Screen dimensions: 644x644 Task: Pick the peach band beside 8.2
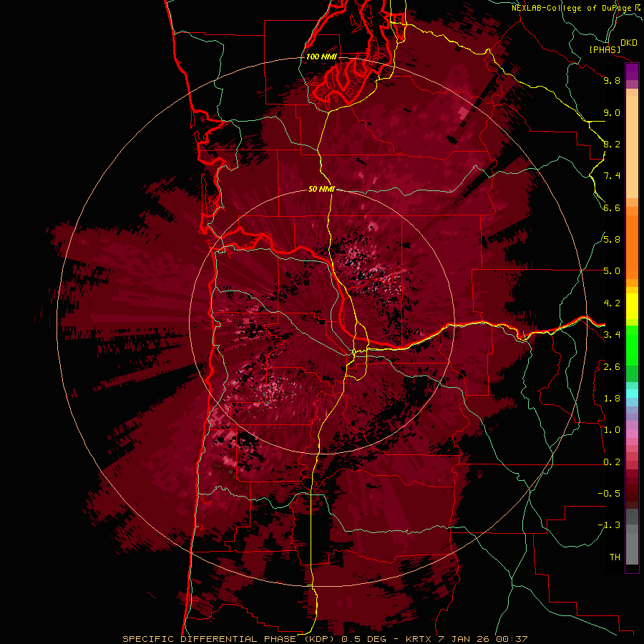[x=632, y=147]
